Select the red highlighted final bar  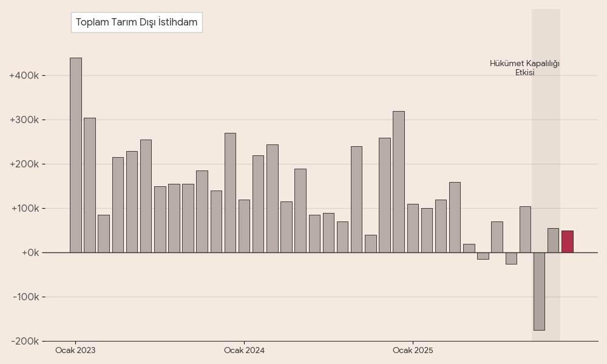point(567,241)
